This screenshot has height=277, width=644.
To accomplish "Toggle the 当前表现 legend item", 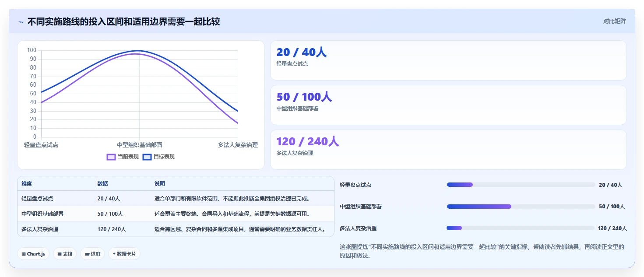I will 123,157.
